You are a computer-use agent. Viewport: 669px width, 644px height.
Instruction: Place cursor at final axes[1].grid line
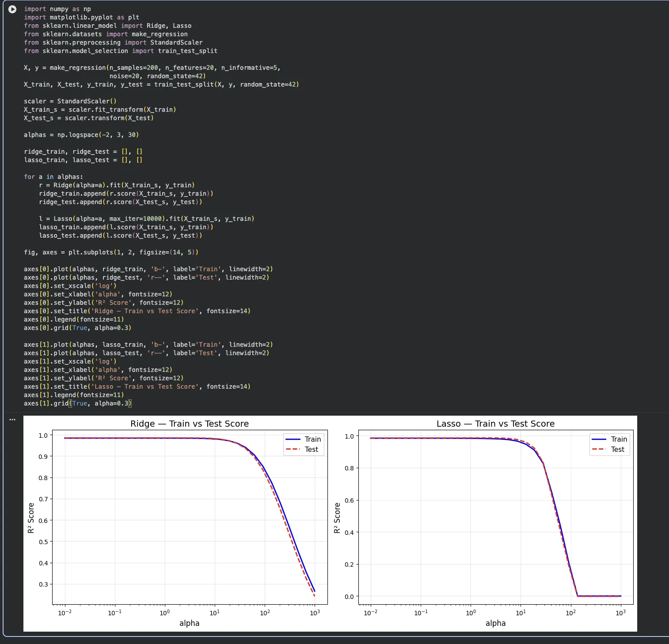click(77, 403)
